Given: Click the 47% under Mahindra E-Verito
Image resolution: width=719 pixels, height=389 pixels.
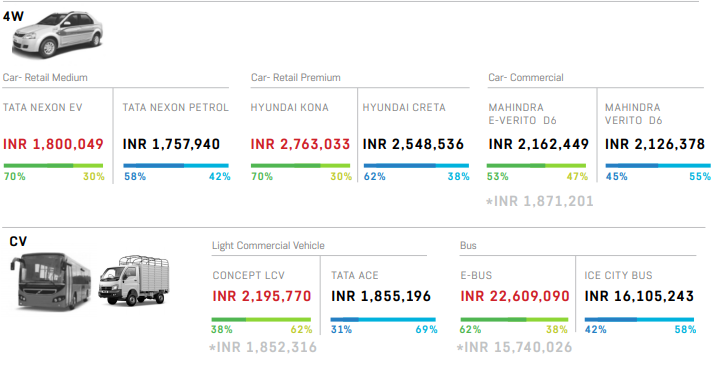Looking at the screenshot, I should coord(577,177).
